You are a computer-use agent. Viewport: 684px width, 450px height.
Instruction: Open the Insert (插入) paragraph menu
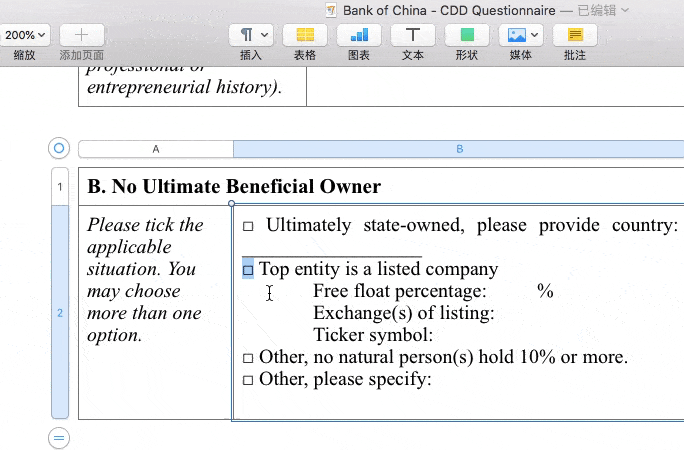pos(251,35)
